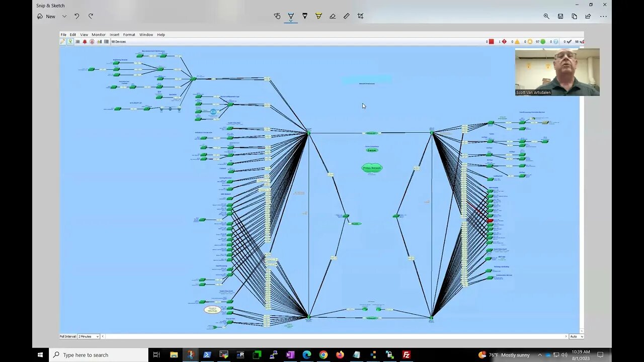Open File Explorer from taskbar
This screenshot has height=362, width=644.
pyautogui.click(x=174, y=354)
